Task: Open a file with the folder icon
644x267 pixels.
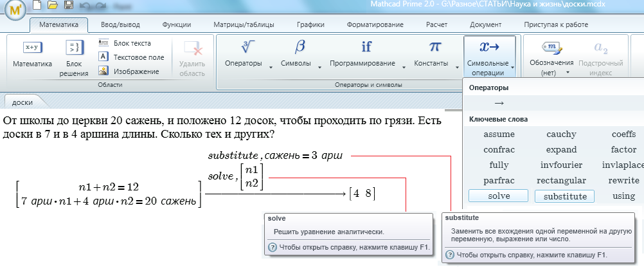Action: tap(53, 5)
